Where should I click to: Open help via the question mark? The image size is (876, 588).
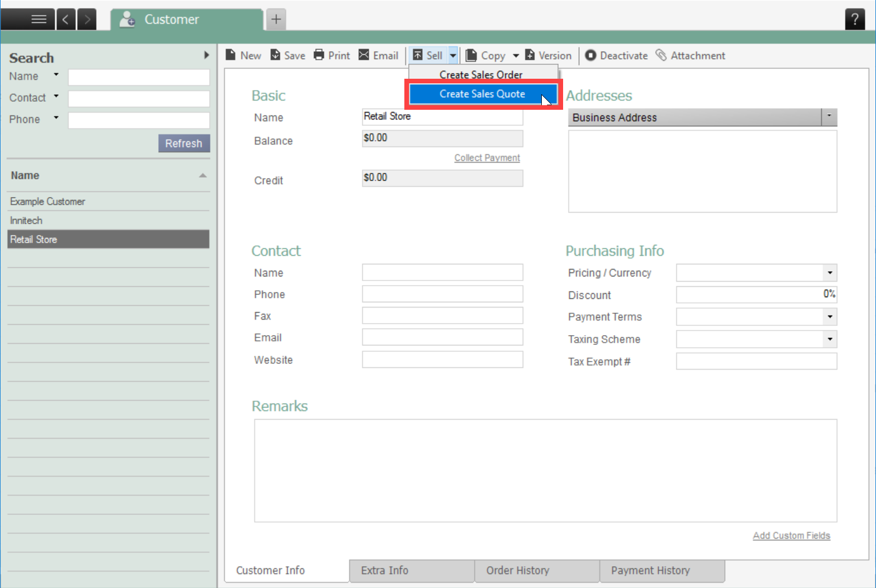pos(855,20)
